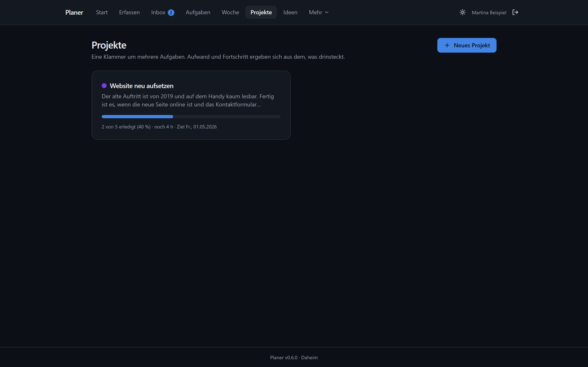Click the Inbox badge showing 2
The height and width of the screenshot is (367, 588).
pyautogui.click(x=171, y=13)
